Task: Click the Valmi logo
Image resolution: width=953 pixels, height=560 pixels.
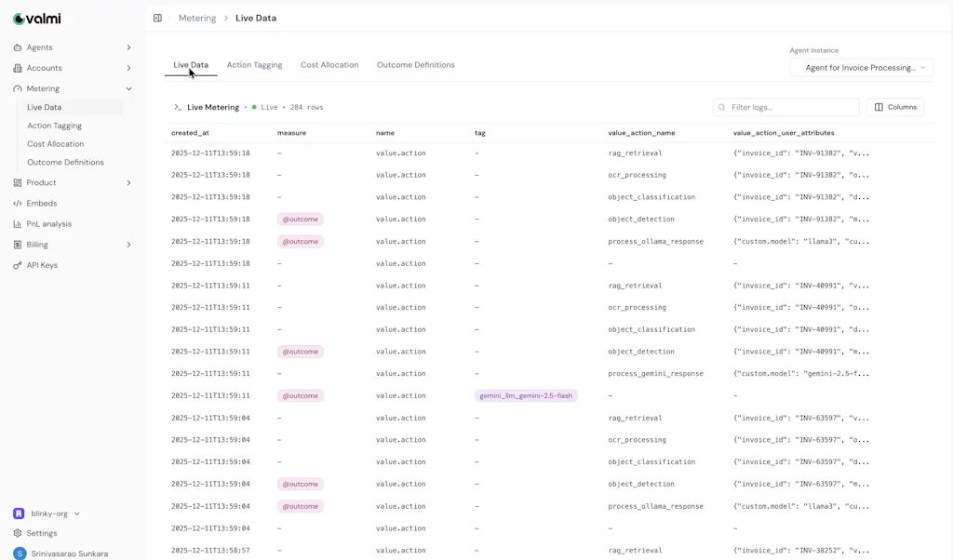Action: click(x=35, y=18)
